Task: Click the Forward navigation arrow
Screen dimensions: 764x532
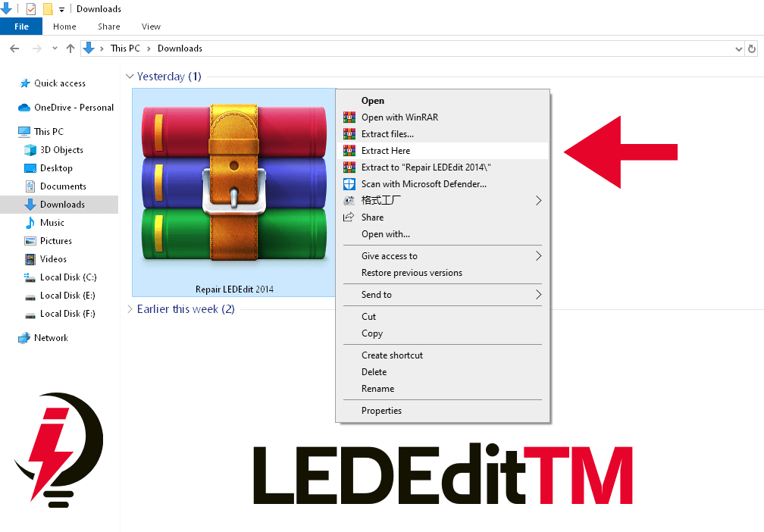Action: (37, 49)
